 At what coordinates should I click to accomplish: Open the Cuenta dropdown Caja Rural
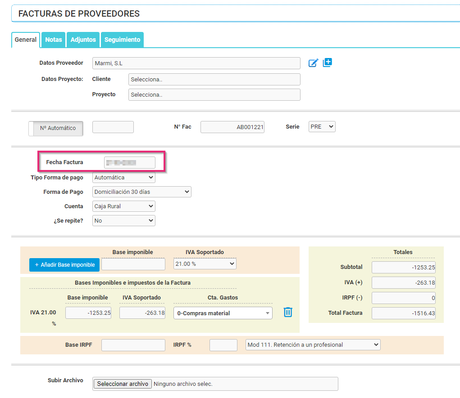(124, 206)
